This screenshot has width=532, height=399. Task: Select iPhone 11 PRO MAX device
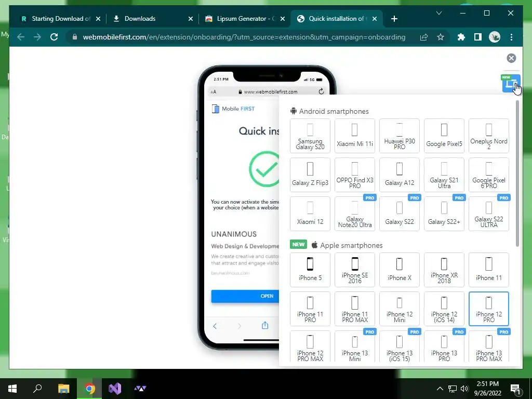355,309
